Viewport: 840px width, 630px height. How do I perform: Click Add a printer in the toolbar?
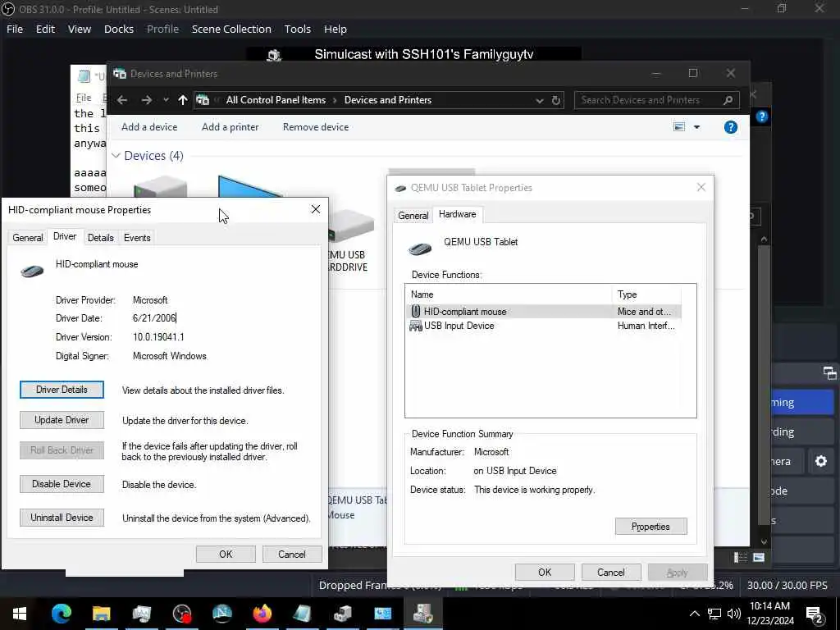pos(230,127)
